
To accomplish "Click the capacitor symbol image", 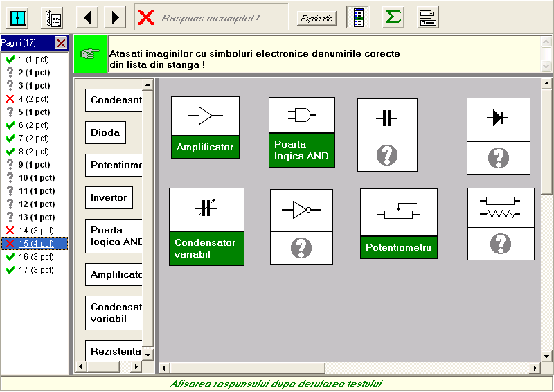I will [387, 118].
